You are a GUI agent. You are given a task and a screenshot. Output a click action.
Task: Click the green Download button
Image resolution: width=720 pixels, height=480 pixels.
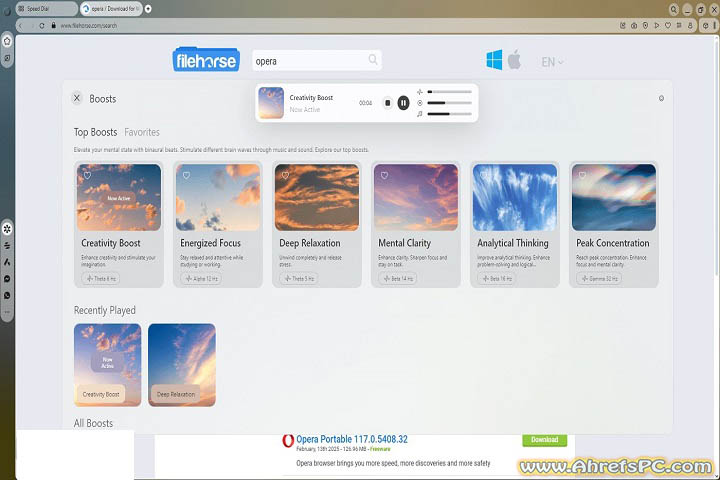[x=545, y=440]
